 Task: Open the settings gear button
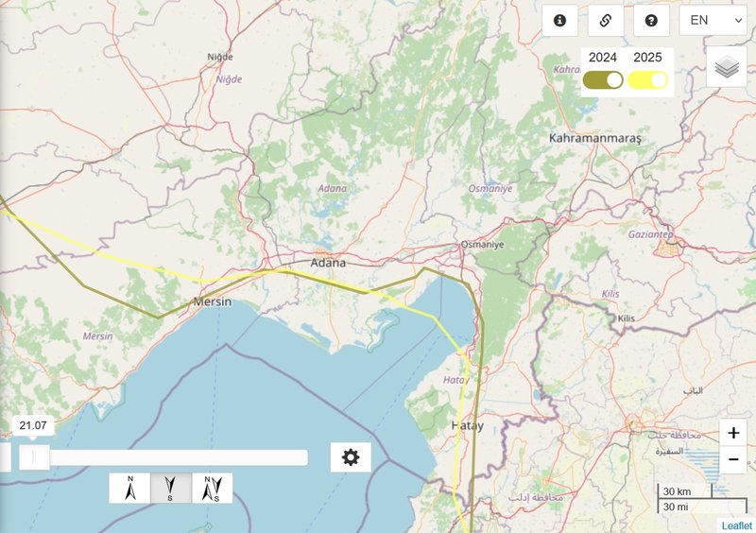coord(351,456)
